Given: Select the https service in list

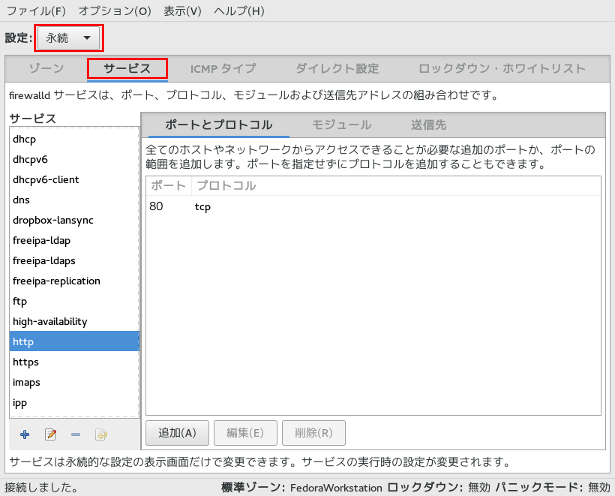Looking at the screenshot, I should (x=26, y=362).
